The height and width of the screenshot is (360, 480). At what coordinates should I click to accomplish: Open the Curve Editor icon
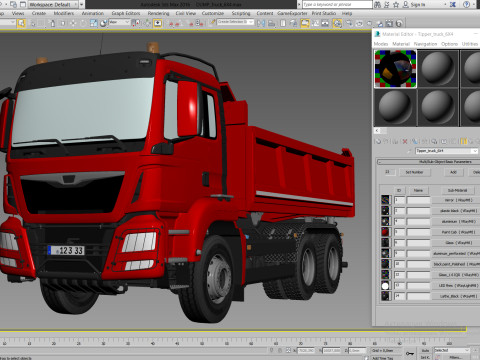click(315, 23)
